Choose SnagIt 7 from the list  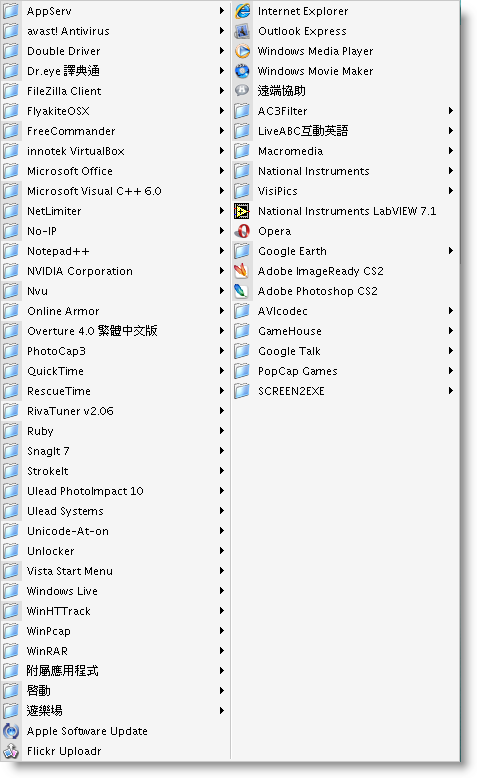click(115, 451)
